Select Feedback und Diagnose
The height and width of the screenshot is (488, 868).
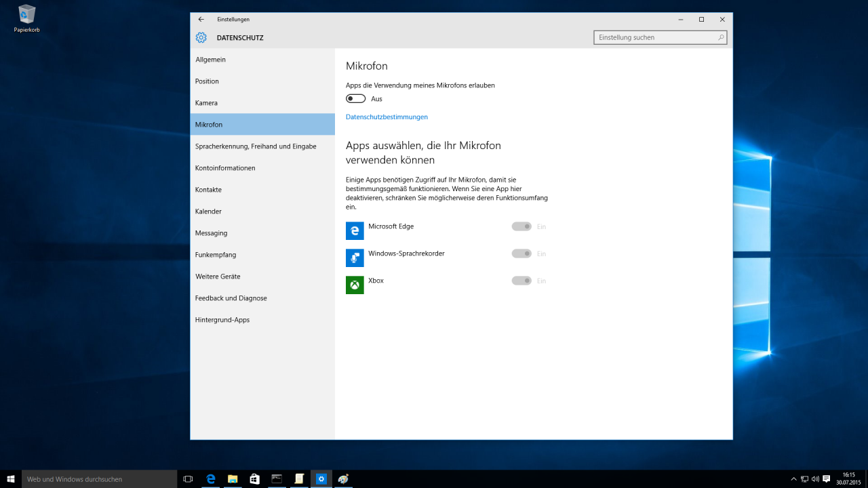coord(262,298)
